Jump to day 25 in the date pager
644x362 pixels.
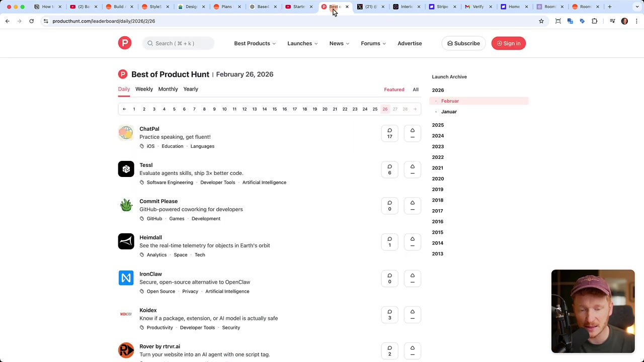[375, 109]
